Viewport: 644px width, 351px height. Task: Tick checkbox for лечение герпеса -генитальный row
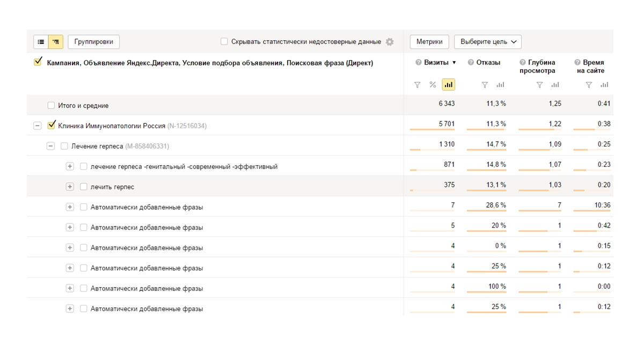[x=83, y=166]
